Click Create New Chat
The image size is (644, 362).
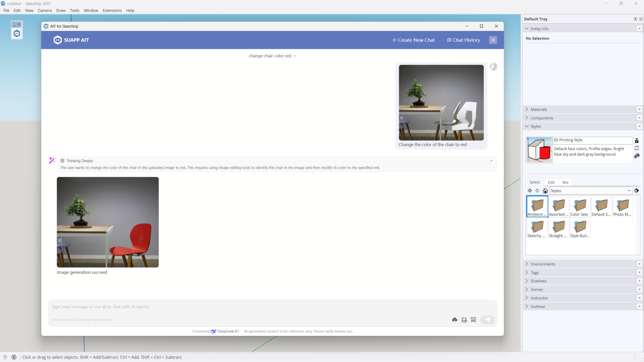(x=413, y=40)
